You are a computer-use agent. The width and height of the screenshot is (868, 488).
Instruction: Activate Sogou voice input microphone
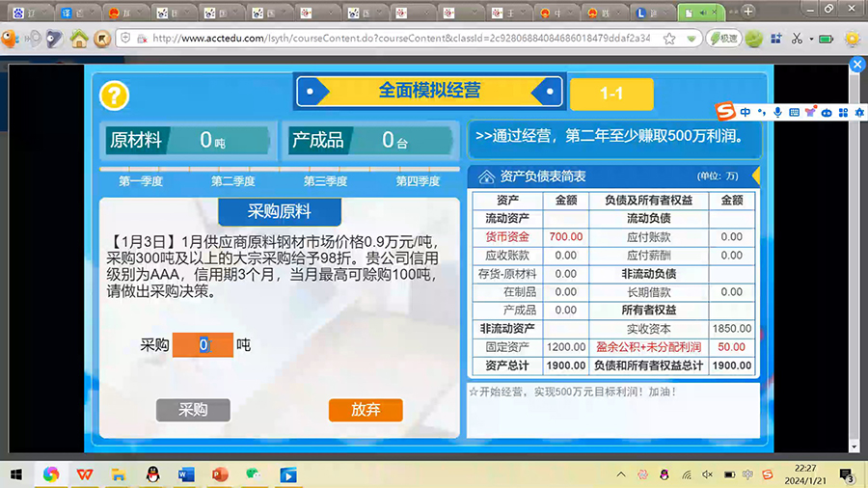click(777, 113)
